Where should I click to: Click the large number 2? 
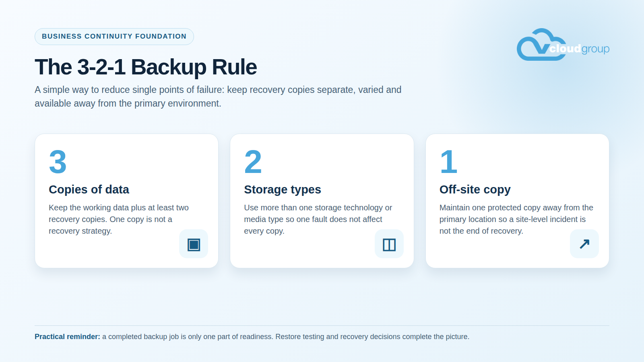click(253, 162)
